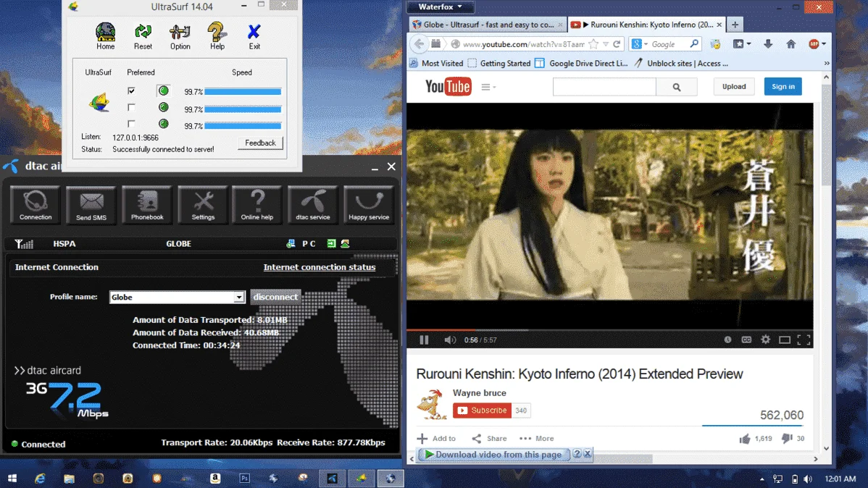Select Rurouni Kenshin YouTube tab
868x488 pixels.
click(646, 25)
